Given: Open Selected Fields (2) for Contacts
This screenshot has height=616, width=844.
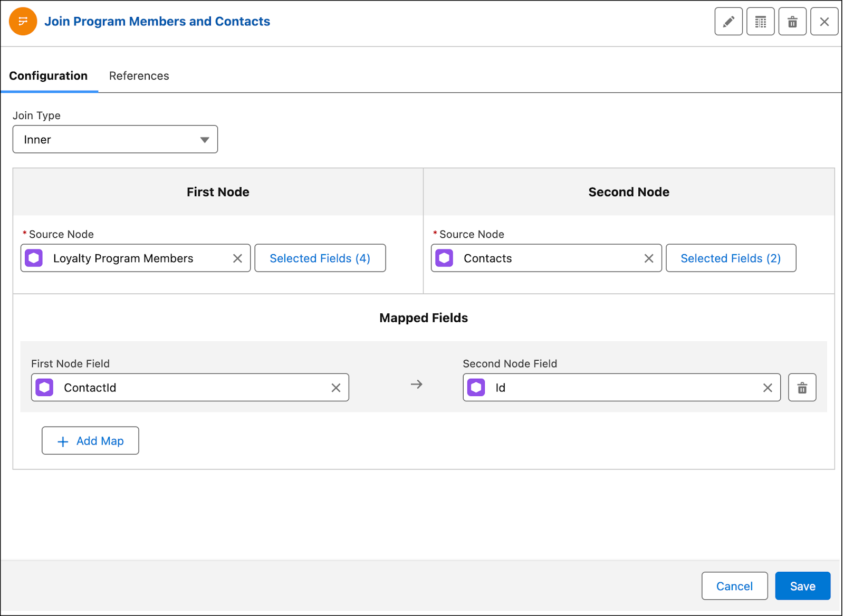Looking at the screenshot, I should click(731, 258).
